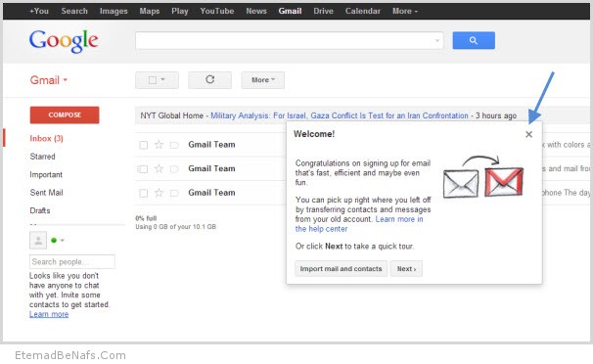The height and width of the screenshot is (364, 593).
Task: Open the NYT Military Analysis news link
Action: pos(340,115)
